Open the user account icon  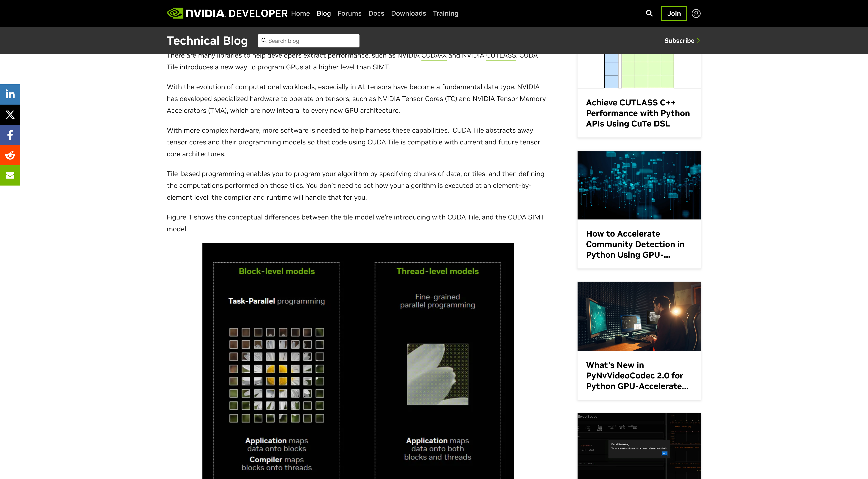point(696,13)
